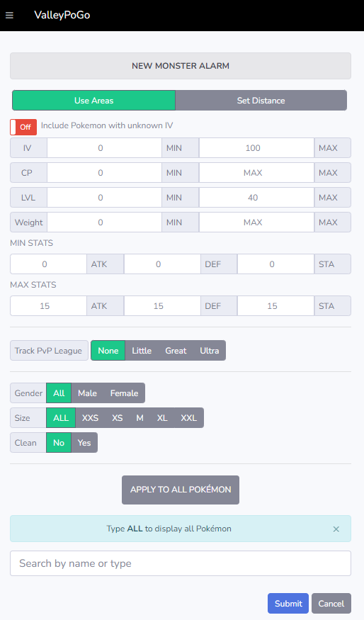
Task: Open the ValleyPoGo home link
Action: pos(62,15)
